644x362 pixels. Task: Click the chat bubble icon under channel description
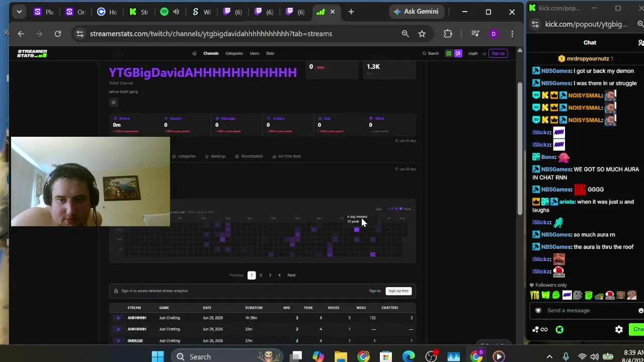(x=113, y=103)
